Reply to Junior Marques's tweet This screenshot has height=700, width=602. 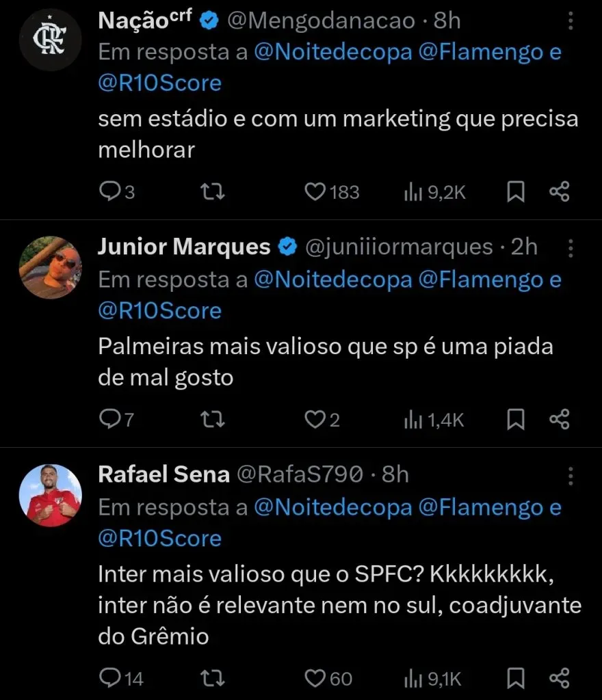[109, 420]
